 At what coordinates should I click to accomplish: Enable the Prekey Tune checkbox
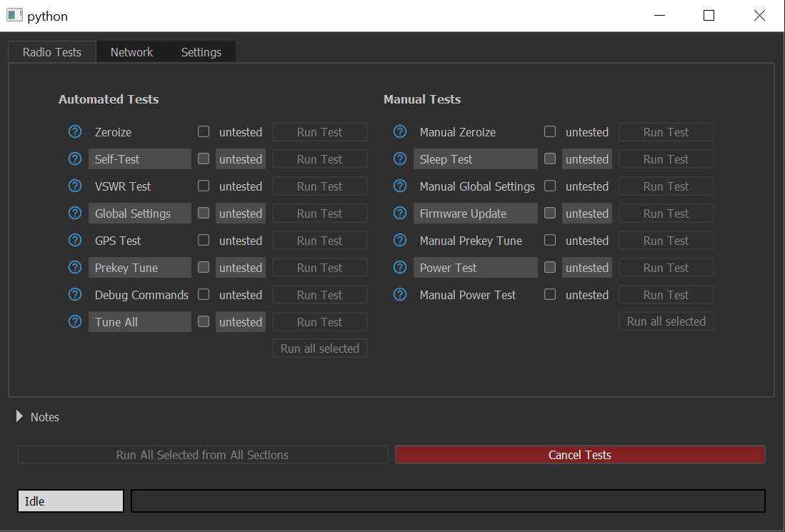204,268
